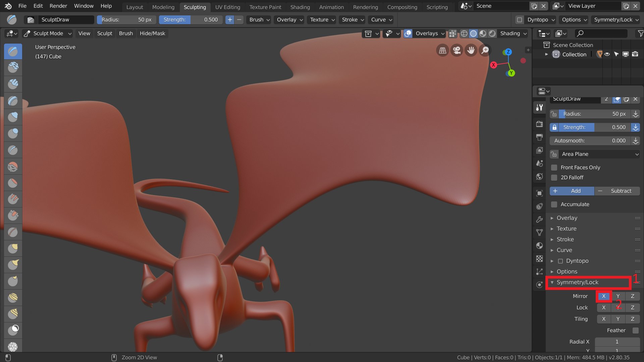Open the Render properties tab icon
644x362 pixels.
click(539, 124)
